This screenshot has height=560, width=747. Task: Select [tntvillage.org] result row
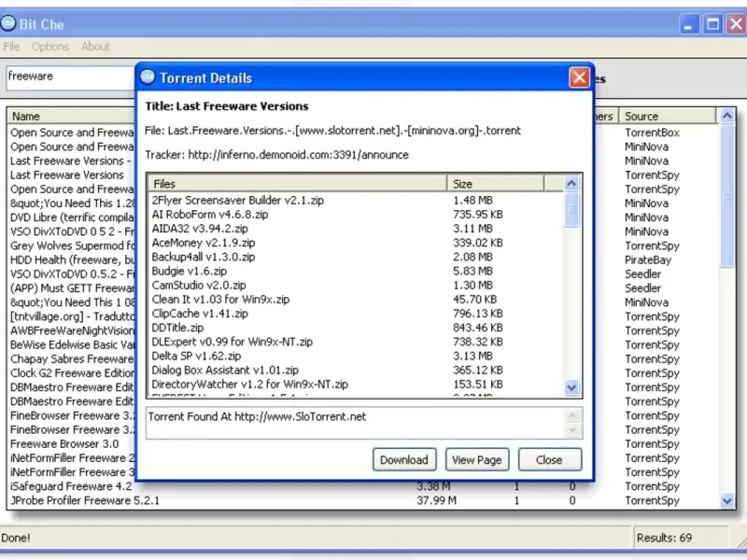tap(73, 316)
